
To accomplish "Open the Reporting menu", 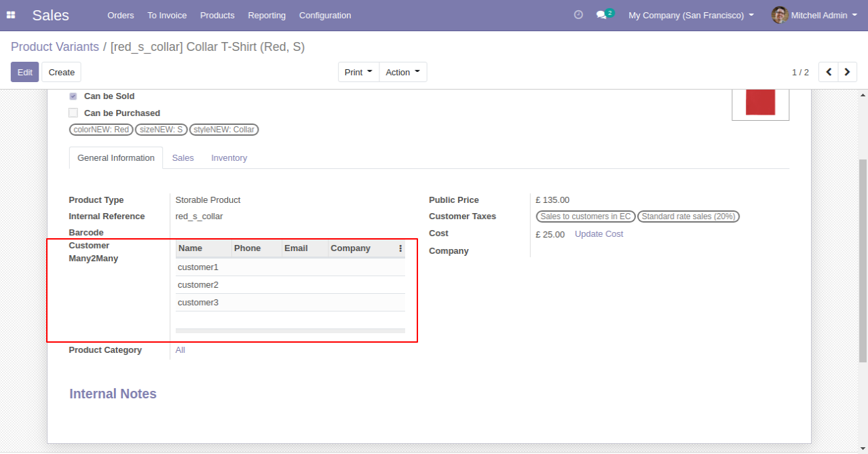I will 267,15.
